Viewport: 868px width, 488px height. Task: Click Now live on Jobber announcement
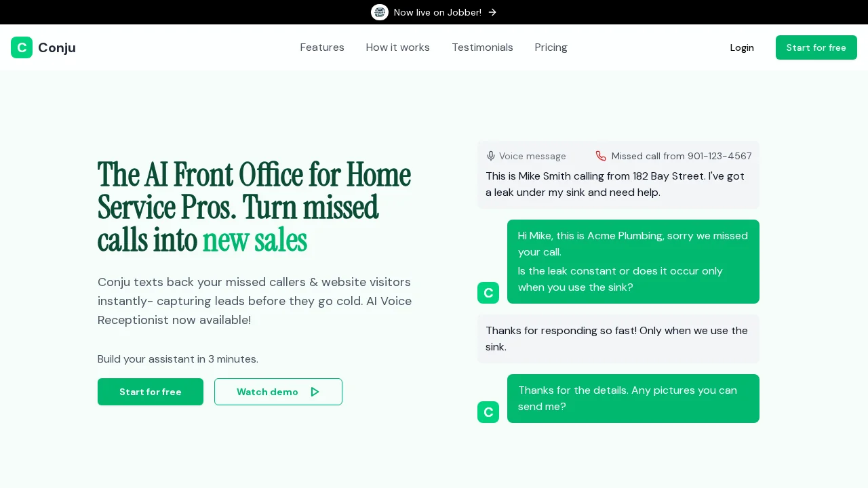[437, 12]
